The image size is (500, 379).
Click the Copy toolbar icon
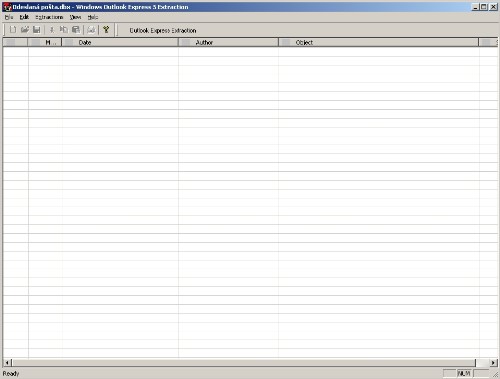(x=64, y=30)
